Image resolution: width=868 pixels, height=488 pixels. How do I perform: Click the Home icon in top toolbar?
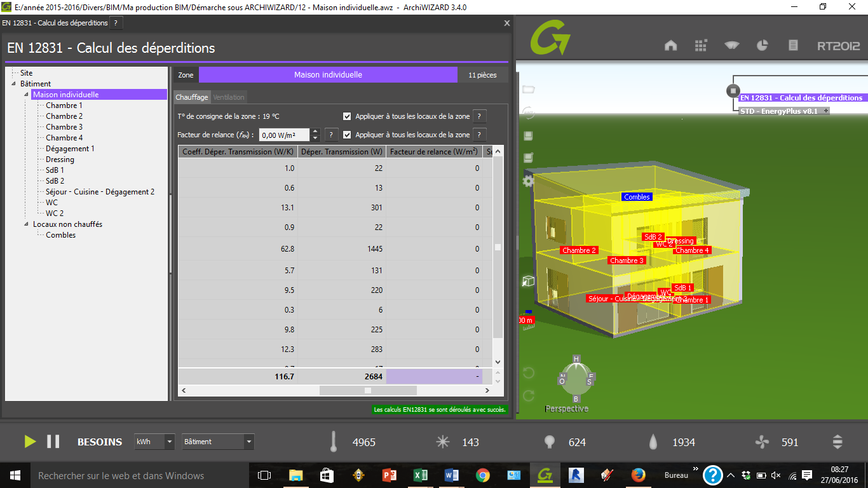(670, 45)
